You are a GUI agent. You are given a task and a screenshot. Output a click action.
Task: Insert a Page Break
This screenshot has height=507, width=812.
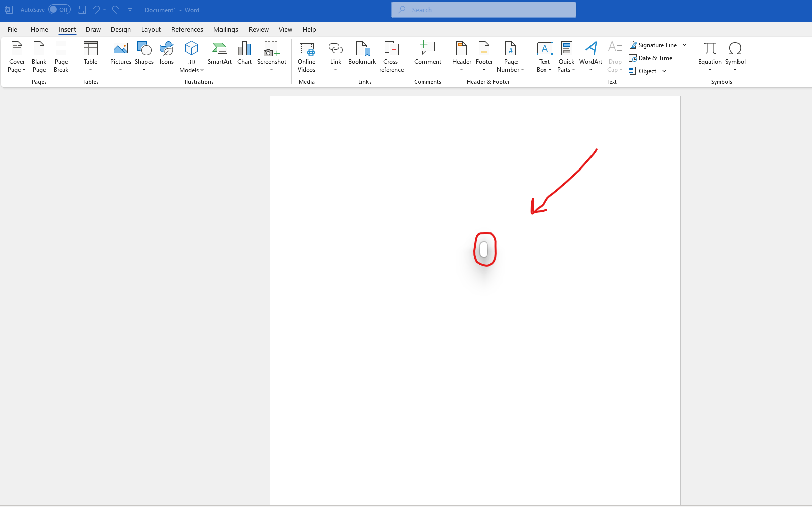tap(61, 57)
